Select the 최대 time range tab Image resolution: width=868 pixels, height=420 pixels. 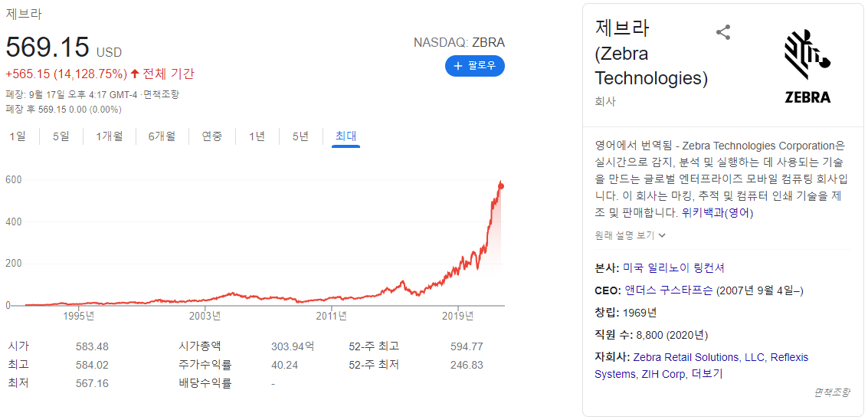(346, 136)
